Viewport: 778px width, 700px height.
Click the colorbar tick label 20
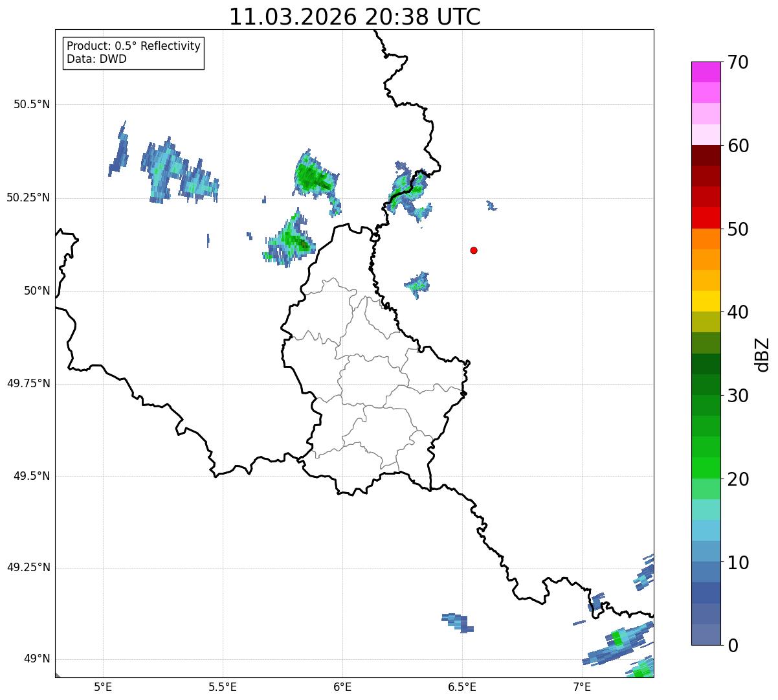(x=738, y=479)
